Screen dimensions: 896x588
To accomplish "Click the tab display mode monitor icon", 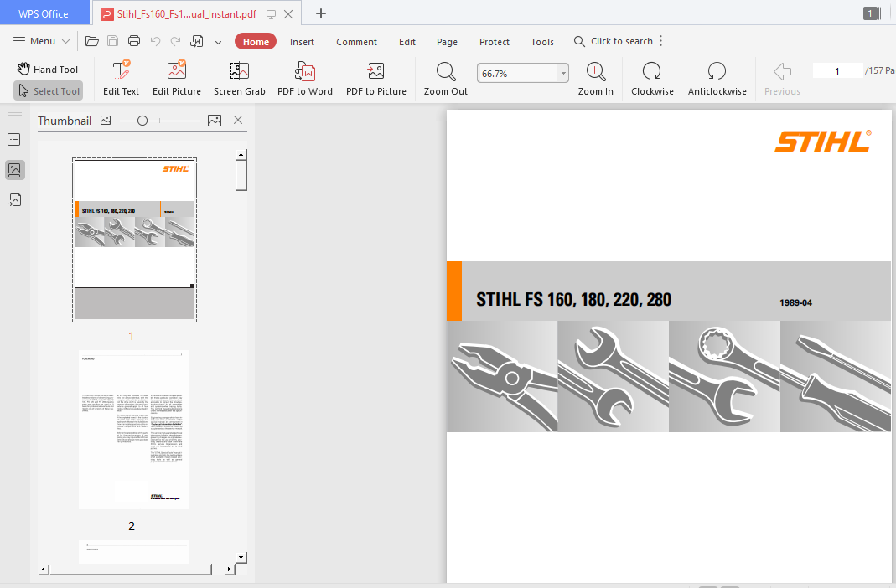I will tap(272, 14).
